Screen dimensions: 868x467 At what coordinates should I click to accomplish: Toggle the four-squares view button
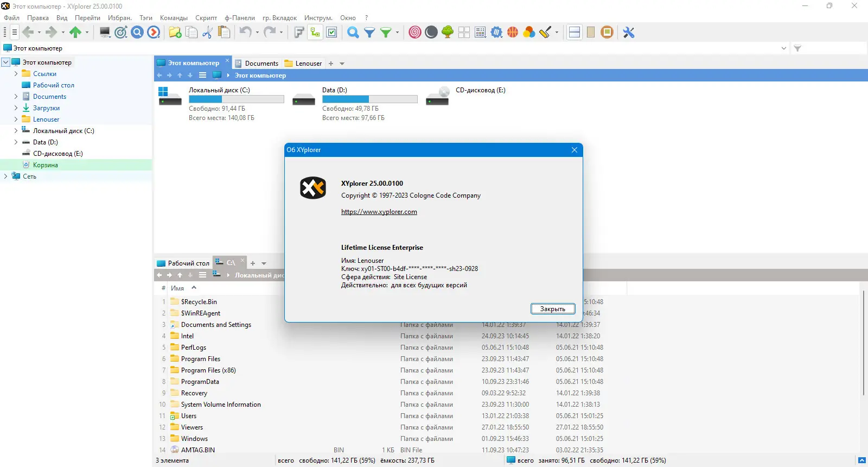pyautogui.click(x=464, y=33)
